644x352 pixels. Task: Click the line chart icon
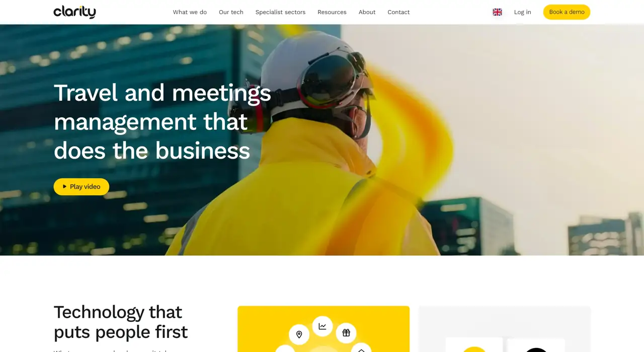[323, 326]
